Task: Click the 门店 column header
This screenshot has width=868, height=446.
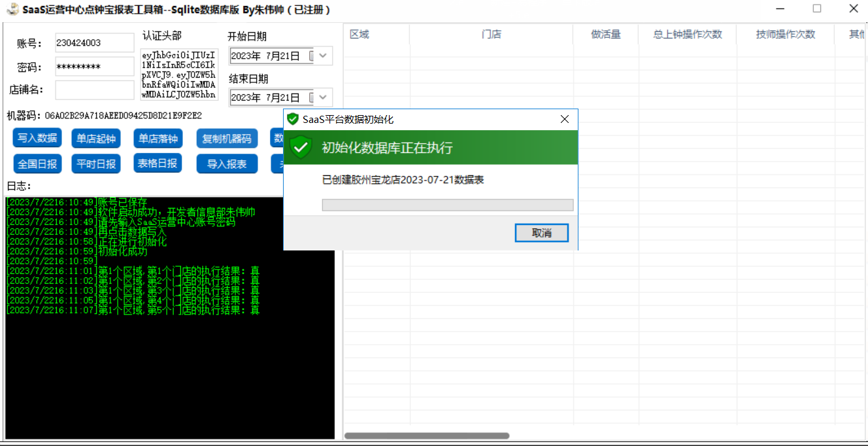Action: coord(491,35)
